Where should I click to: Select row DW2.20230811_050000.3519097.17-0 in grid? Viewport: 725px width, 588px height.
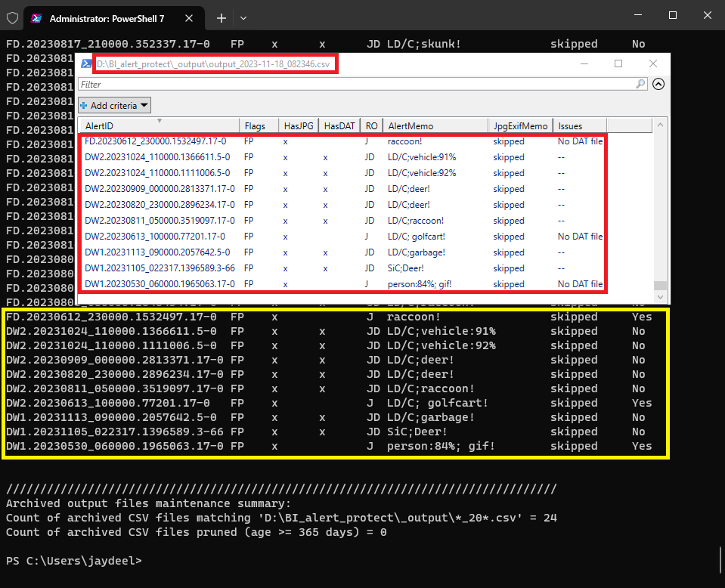click(343, 221)
